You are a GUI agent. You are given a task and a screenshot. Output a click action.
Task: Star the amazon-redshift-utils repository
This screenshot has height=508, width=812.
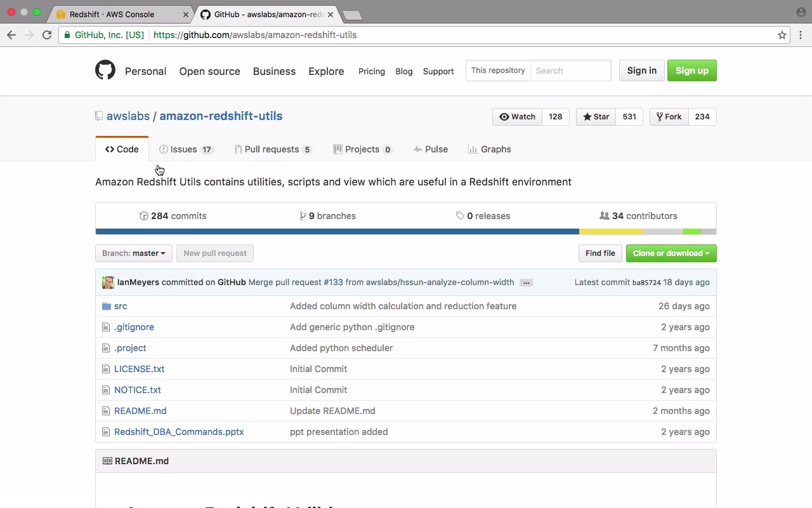pos(596,117)
